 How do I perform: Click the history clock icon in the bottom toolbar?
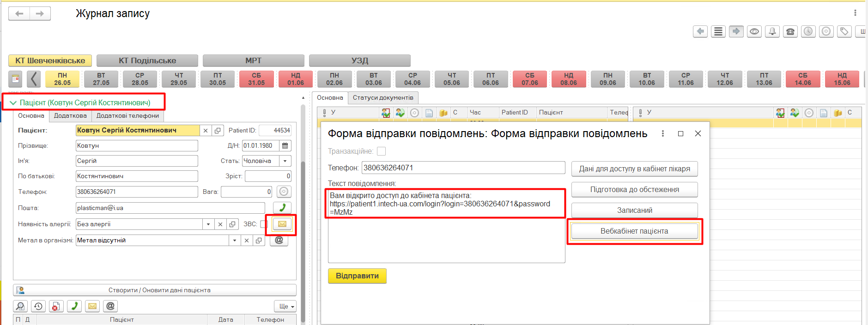[38, 306]
